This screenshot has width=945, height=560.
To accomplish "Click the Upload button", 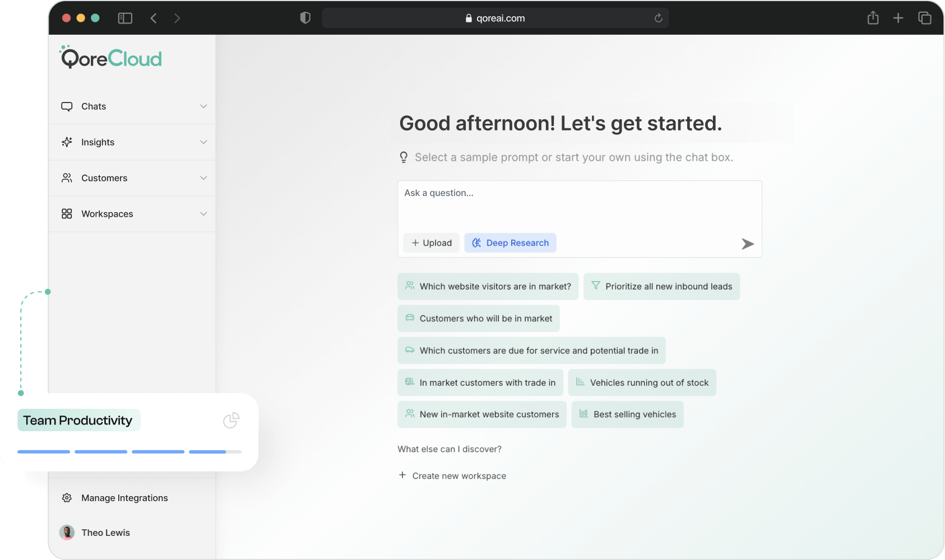I will (431, 243).
